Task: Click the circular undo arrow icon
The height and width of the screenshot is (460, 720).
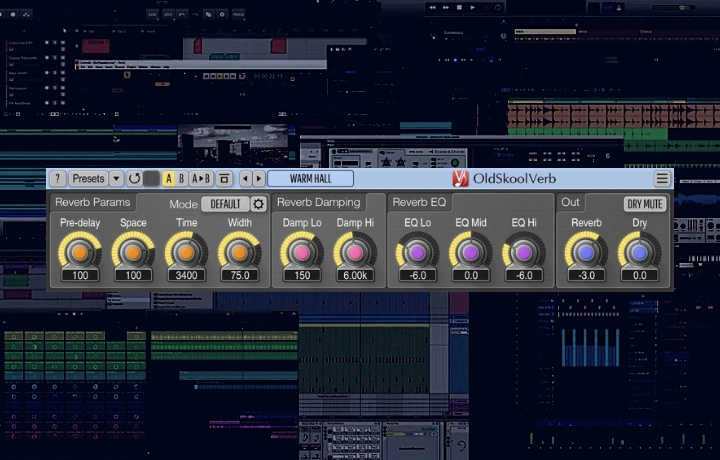Action: point(134,178)
